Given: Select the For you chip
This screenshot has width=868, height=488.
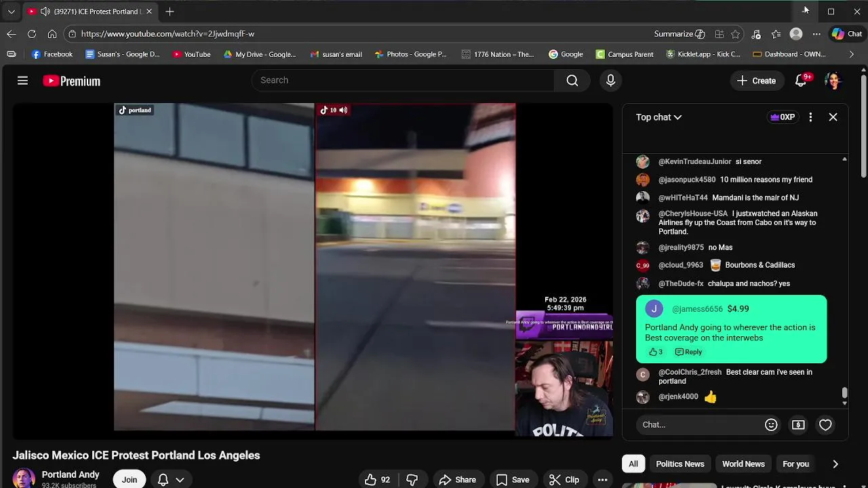Looking at the screenshot, I should pos(795,464).
